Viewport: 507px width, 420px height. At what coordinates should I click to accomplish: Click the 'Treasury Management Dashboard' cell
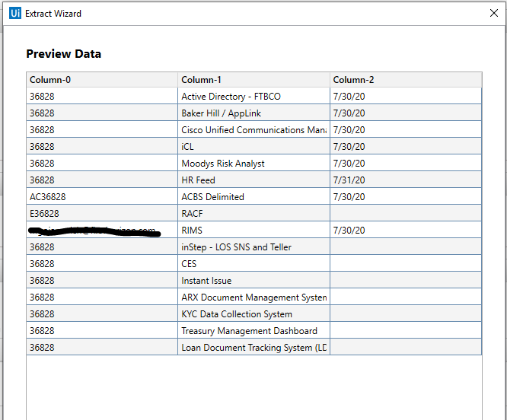253,331
